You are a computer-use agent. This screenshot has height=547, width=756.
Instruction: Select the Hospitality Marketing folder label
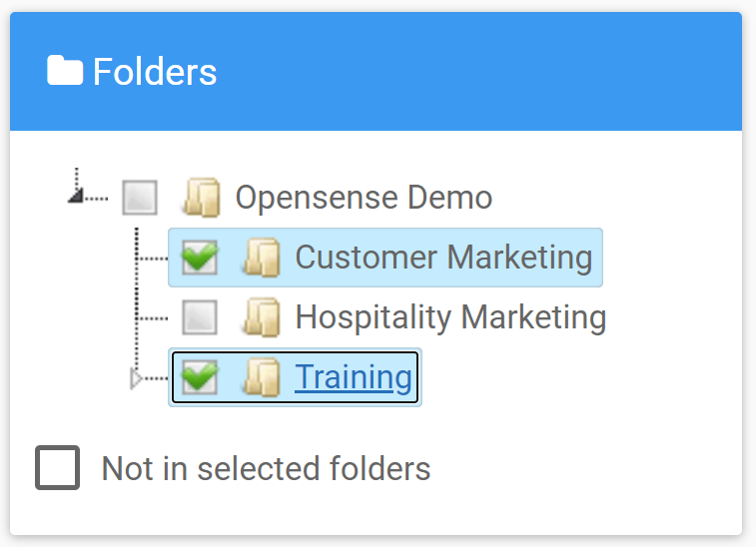coord(450,317)
